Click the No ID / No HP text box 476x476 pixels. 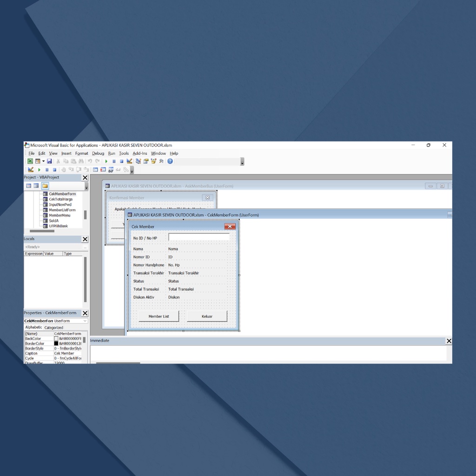coord(199,237)
